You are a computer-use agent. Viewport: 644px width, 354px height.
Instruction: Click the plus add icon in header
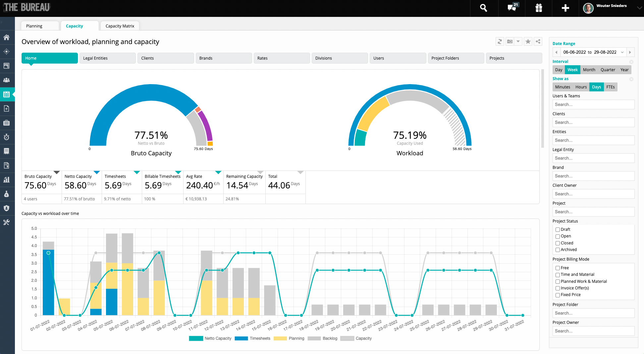click(565, 8)
